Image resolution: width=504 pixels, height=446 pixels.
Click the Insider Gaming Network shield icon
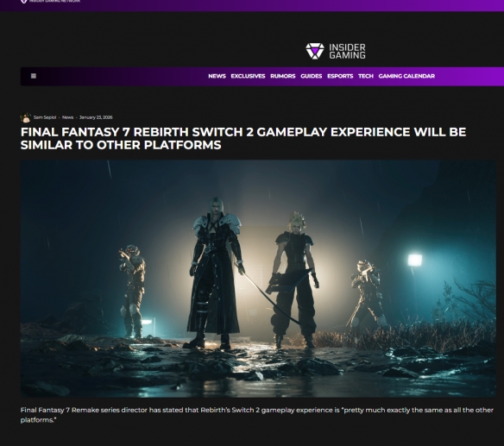[x=24, y=1]
